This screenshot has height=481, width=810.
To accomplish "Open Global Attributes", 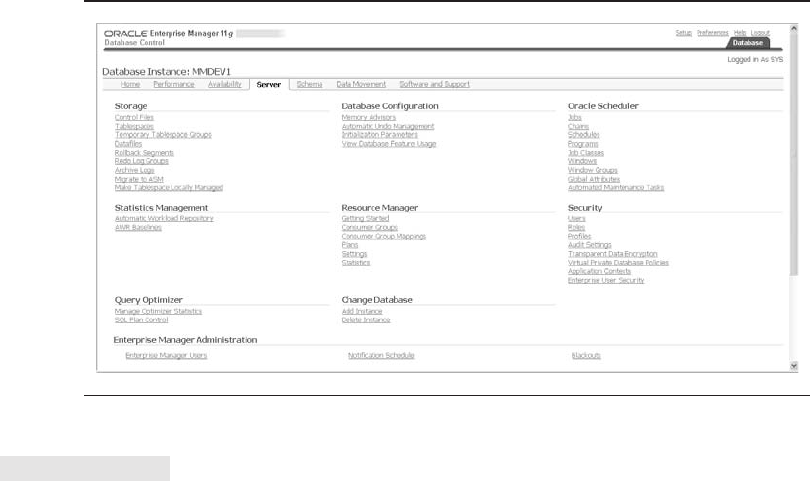I will (x=594, y=179).
